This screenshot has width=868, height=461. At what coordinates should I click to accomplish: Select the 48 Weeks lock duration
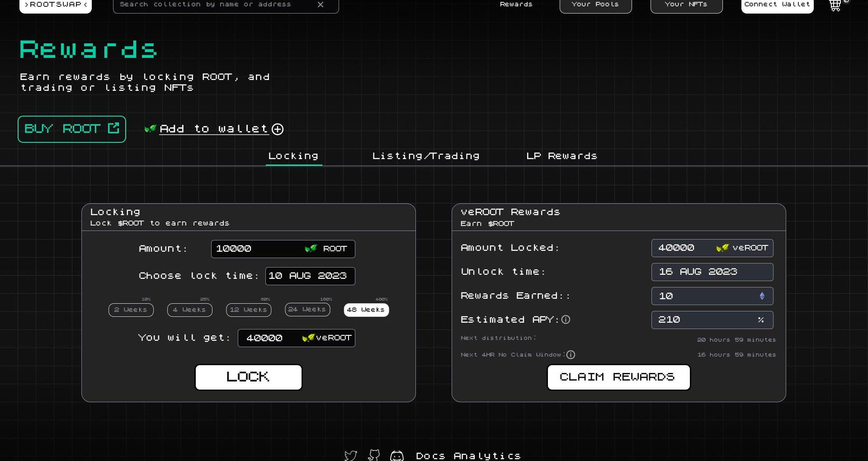pyautogui.click(x=366, y=310)
